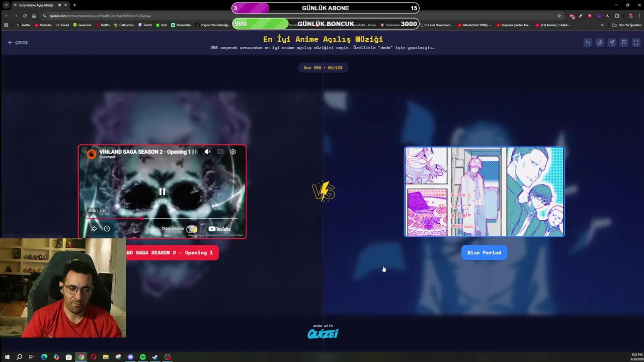Click the Watch Later clock icon
644x362 pixels.
click(x=107, y=229)
